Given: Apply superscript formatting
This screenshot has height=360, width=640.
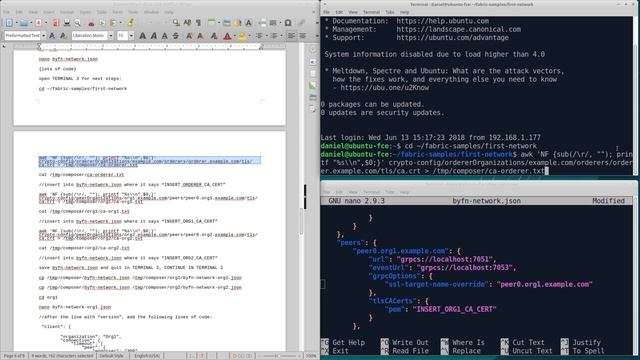Looking at the screenshot, I should tap(189, 36).
